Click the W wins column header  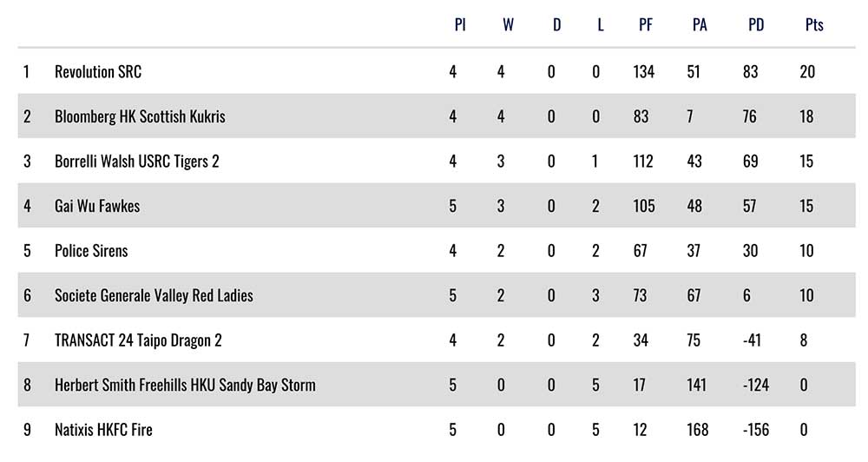[508, 25]
